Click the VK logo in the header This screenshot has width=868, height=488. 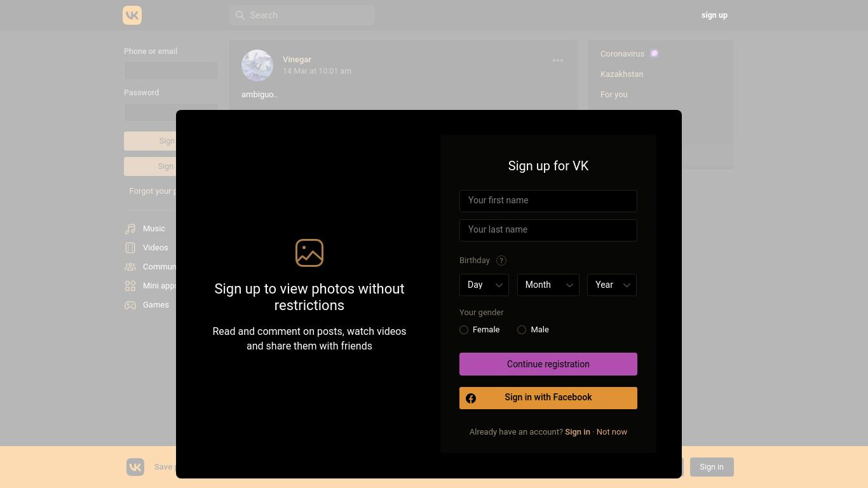point(132,15)
